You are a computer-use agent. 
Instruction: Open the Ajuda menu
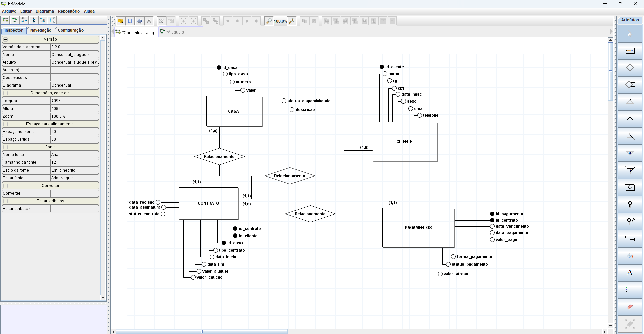click(x=89, y=11)
